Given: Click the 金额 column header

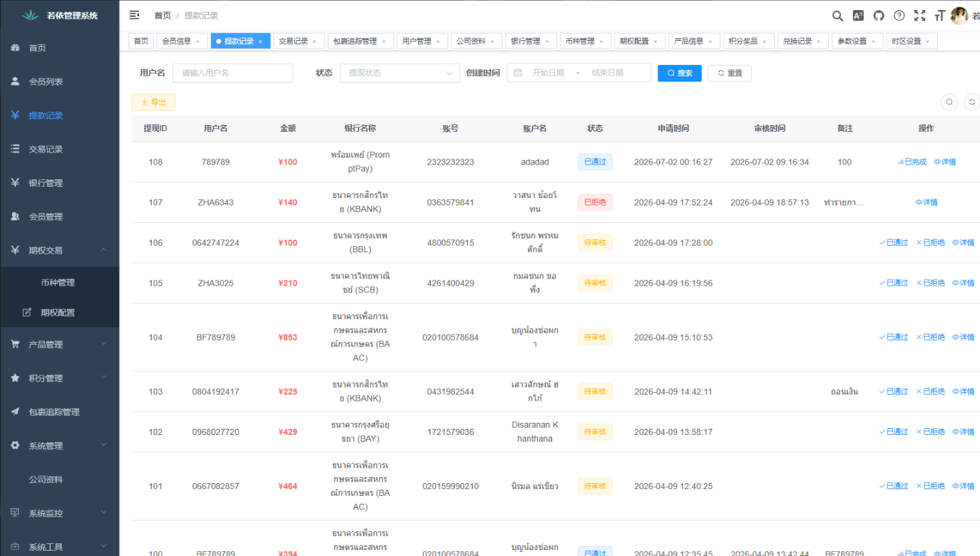Looking at the screenshot, I should [x=288, y=128].
